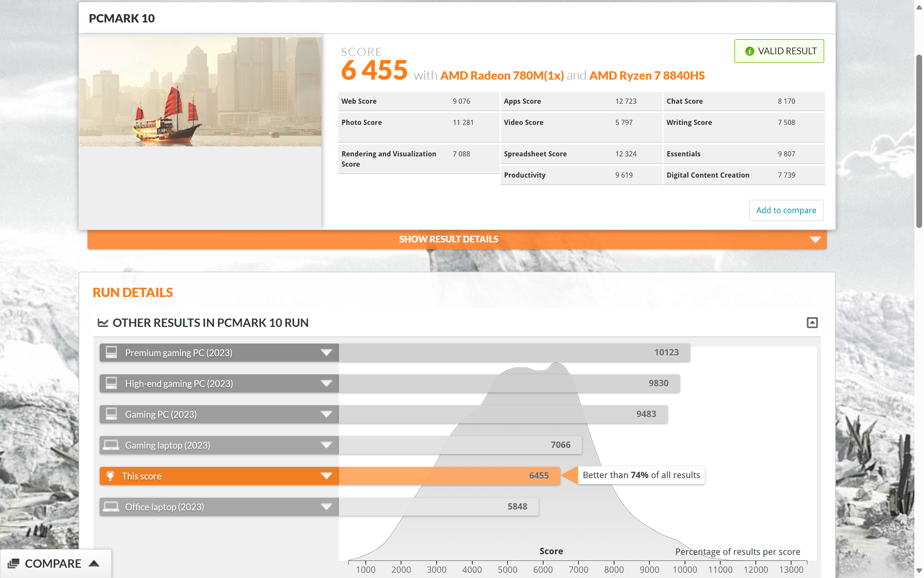Click the 1000 axis tick label
The width and height of the screenshot is (924, 578).
[x=365, y=570]
